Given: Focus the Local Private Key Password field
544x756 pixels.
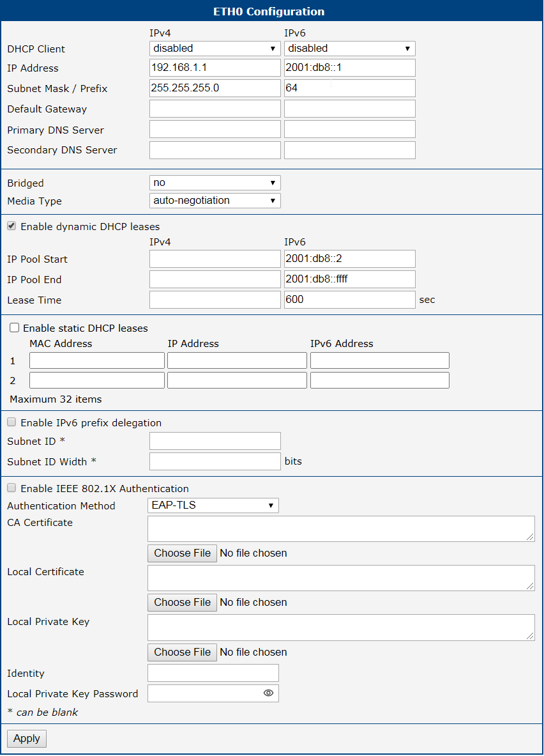Looking at the screenshot, I should 213,693.
